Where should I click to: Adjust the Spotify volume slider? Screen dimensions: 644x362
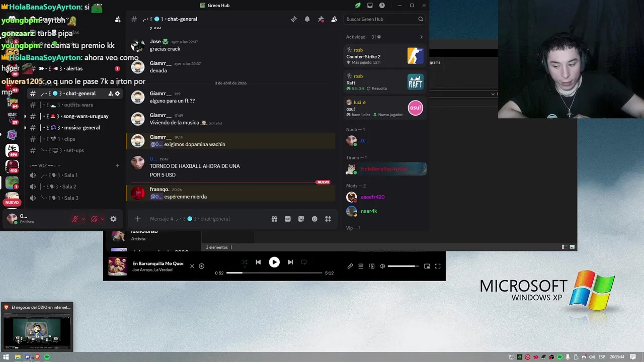click(403, 266)
